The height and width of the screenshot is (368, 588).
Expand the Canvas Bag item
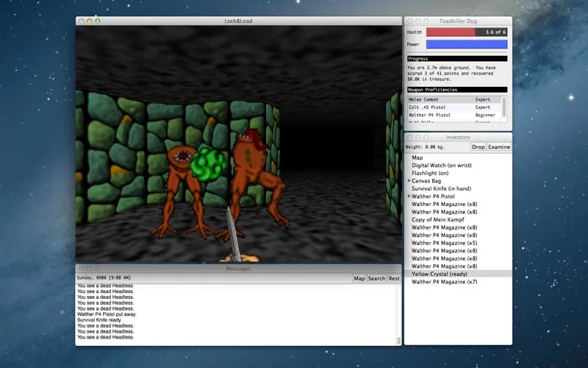(409, 181)
